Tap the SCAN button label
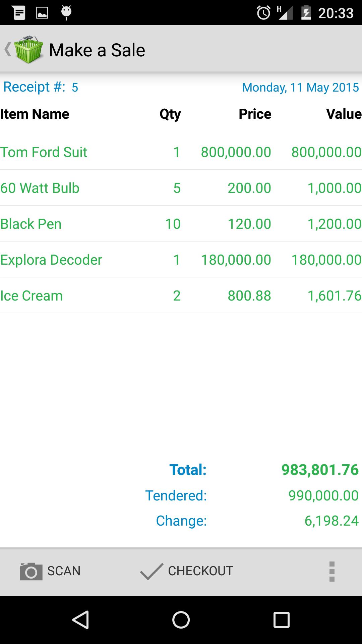Viewport: 362px width, 644px height. pos(64,571)
